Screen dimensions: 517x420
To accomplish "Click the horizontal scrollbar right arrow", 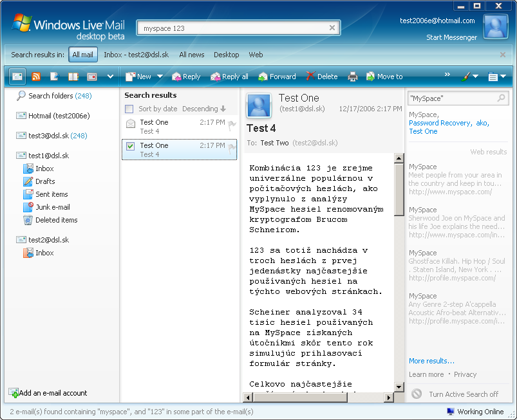I will pyautogui.click(x=389, y=398).
